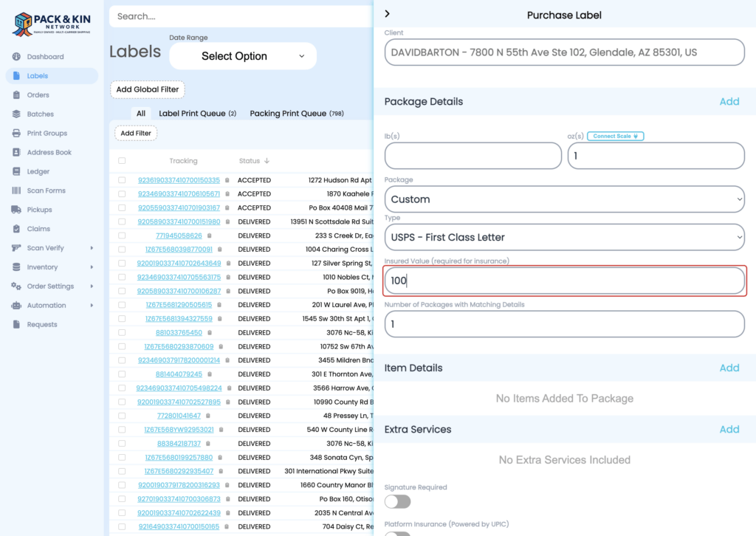Open the Date Range Select Option dropdown
Viewport: 756px width, 536px height.
point(243,56)
